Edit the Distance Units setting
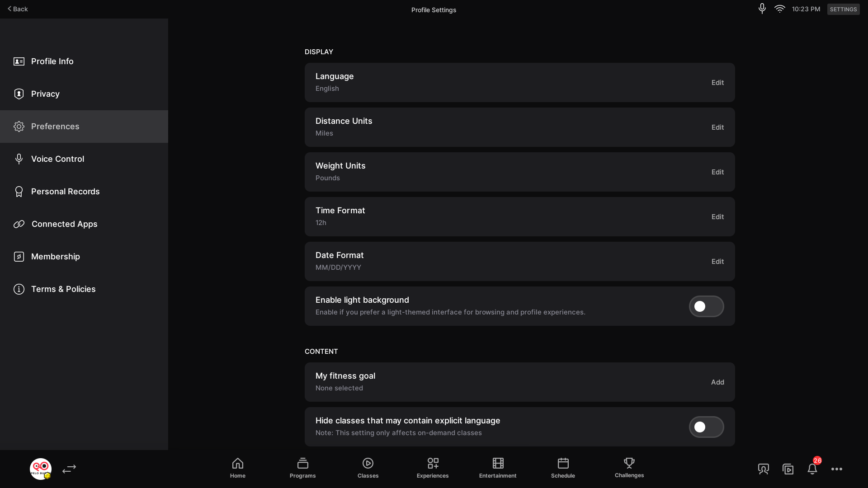Screen dimensions: 868x488 click(x=717, y=127)
